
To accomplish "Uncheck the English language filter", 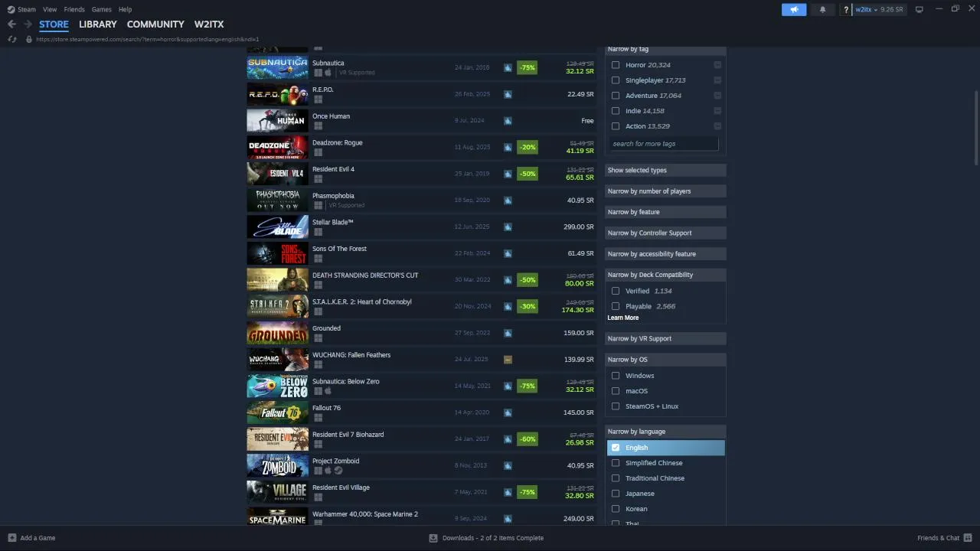I will click(616, 448).
